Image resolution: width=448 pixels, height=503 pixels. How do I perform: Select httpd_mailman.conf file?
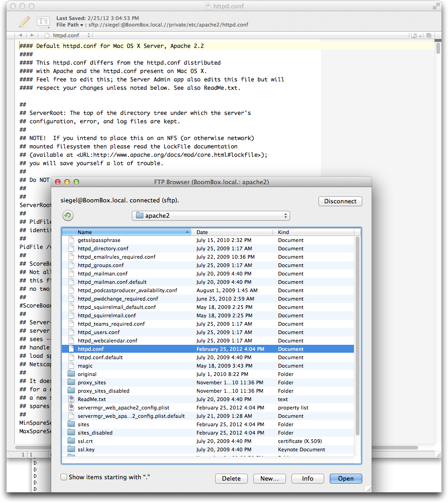208,273
